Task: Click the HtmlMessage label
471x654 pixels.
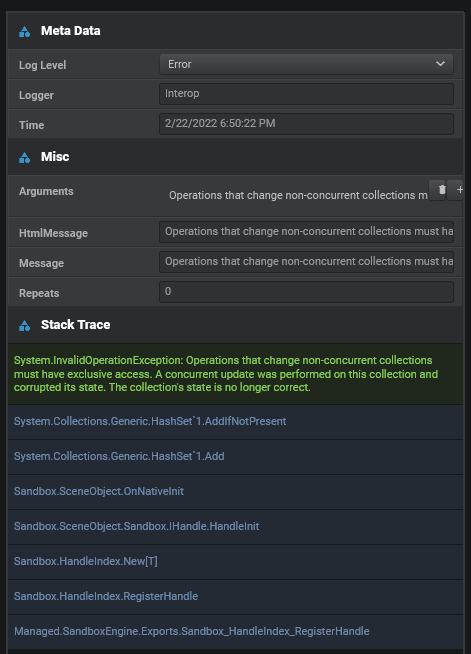Action: pos(53,233)
